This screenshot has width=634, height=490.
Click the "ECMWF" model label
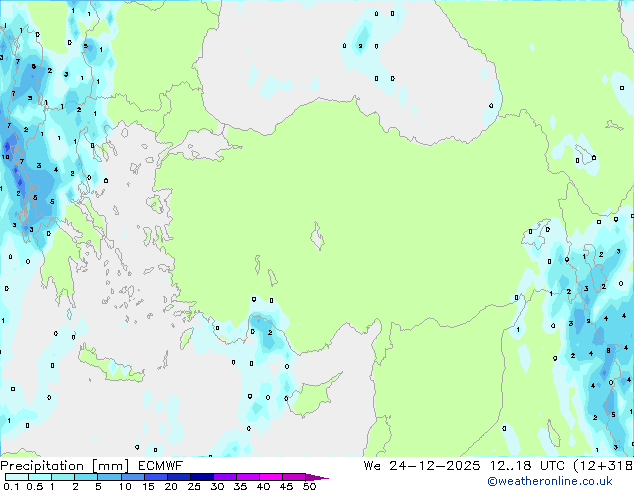(161, 466)
